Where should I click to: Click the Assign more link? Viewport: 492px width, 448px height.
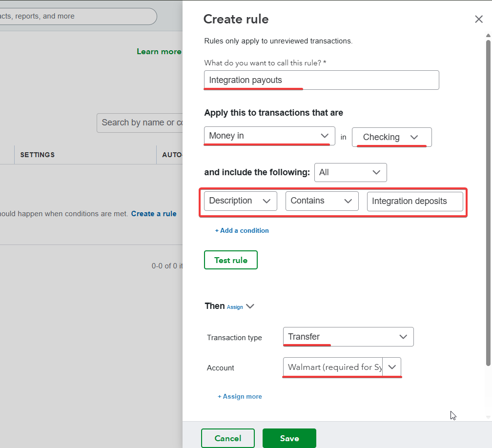tap(240, 396)
